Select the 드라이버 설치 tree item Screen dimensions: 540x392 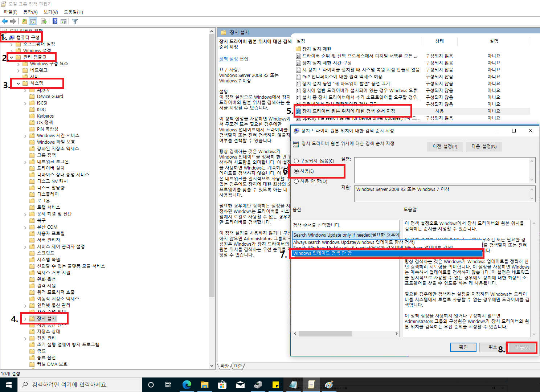click(50, 168)
